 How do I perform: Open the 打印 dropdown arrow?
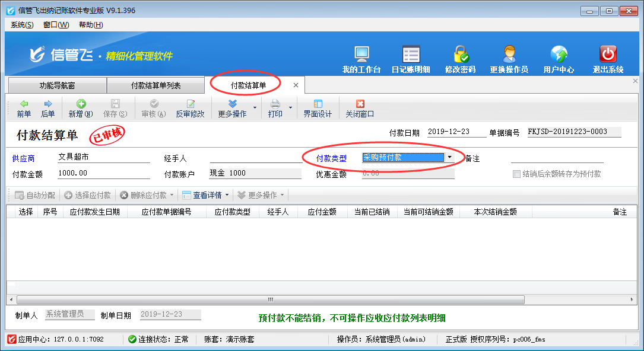click(291, 109)
